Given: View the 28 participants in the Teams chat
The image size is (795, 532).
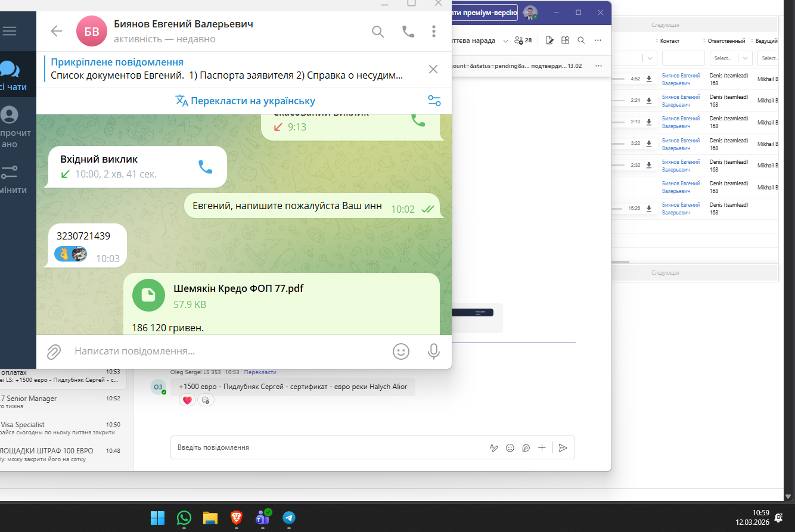Looking at the screenshot, I should pos(523,41).
